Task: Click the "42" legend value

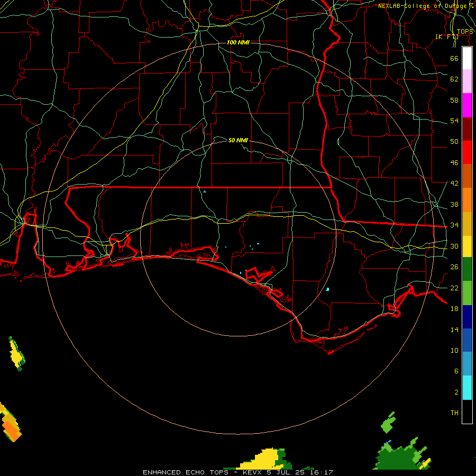Action: point(454,184)
